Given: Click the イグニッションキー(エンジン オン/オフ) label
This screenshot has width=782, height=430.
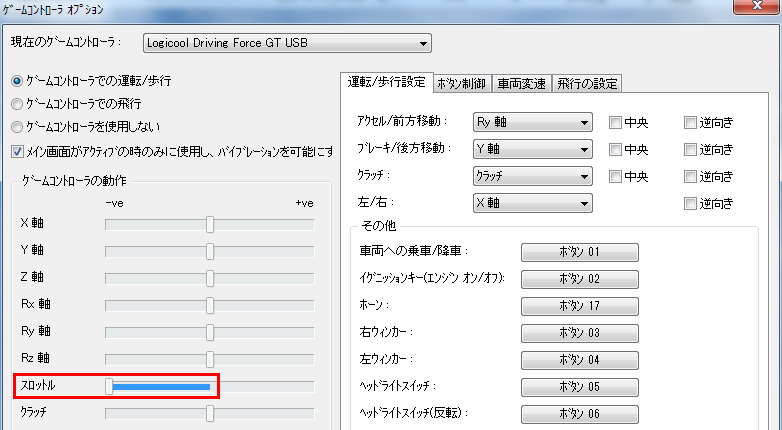Looking at the screenshot, I should coord(432,278).
